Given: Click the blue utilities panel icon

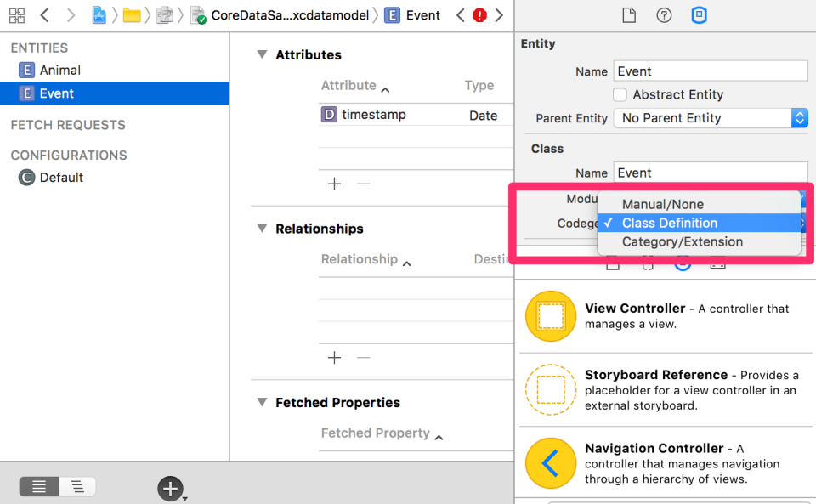Looking at the screenshot, I should tap(699, 14).
